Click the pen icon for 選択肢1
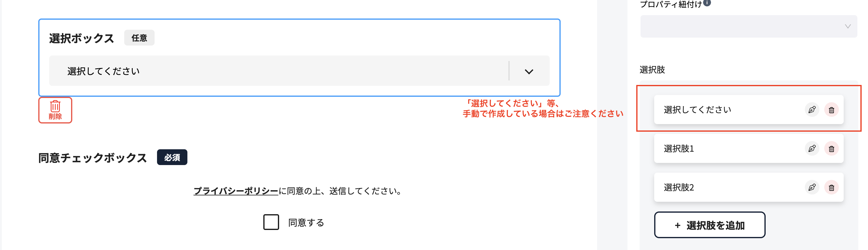This screenshot has height=250, width=868. coord(812,148)
